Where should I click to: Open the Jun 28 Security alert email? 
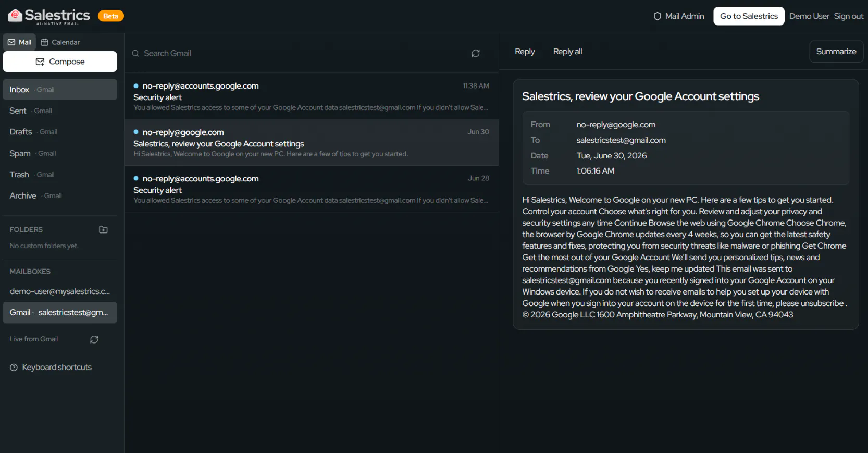[312, 189]
